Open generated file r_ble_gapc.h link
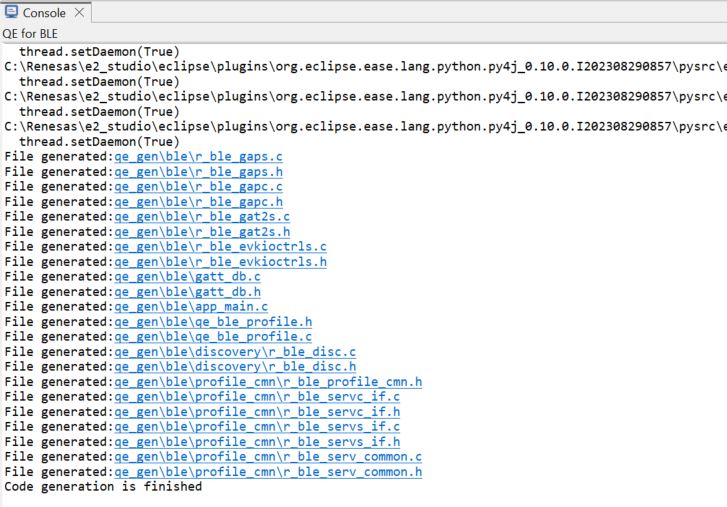 click(198, 202)
